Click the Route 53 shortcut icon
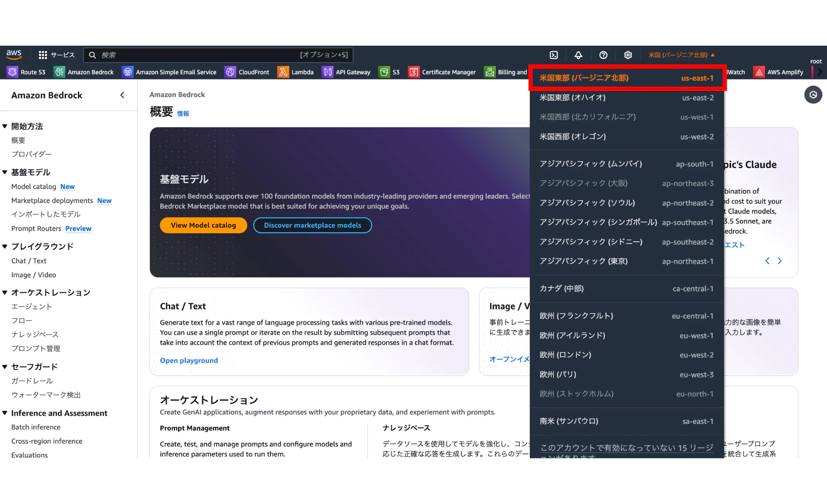 (x=12, y=72)
